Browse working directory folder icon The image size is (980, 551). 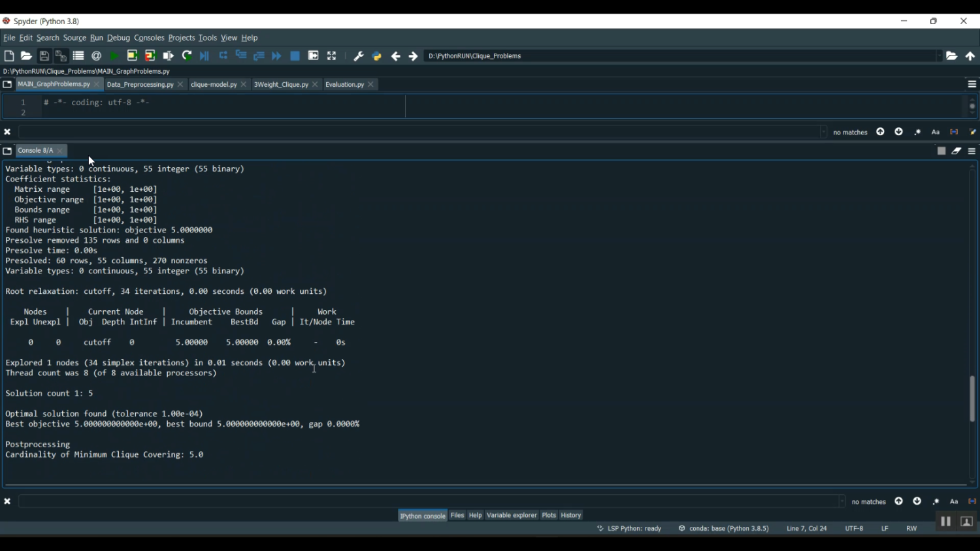[x=952, y=56]
